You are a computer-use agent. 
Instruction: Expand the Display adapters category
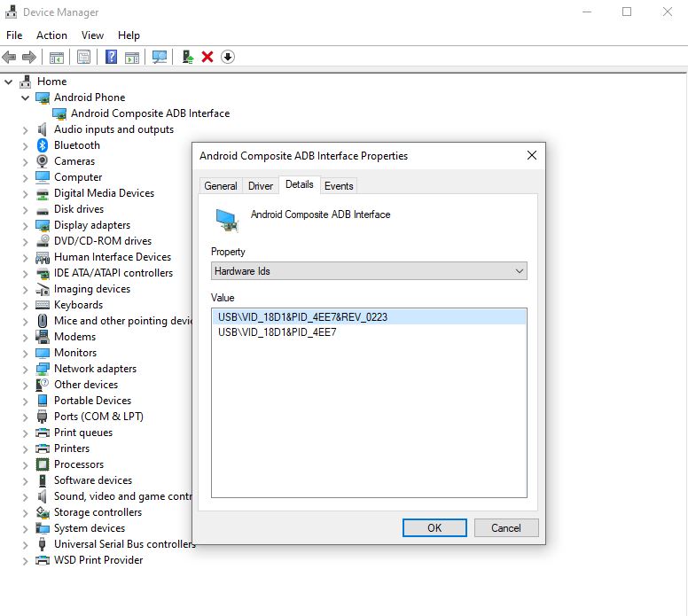(x=25, y=226)
